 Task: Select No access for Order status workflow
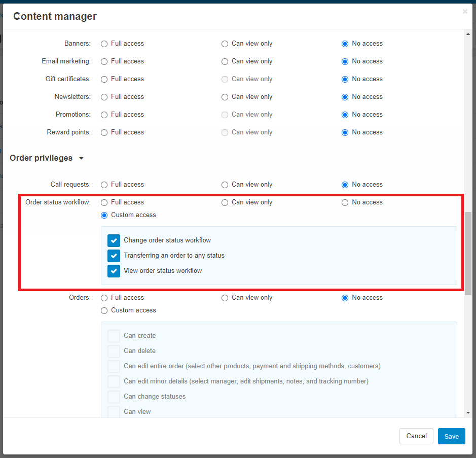[345, 202]
